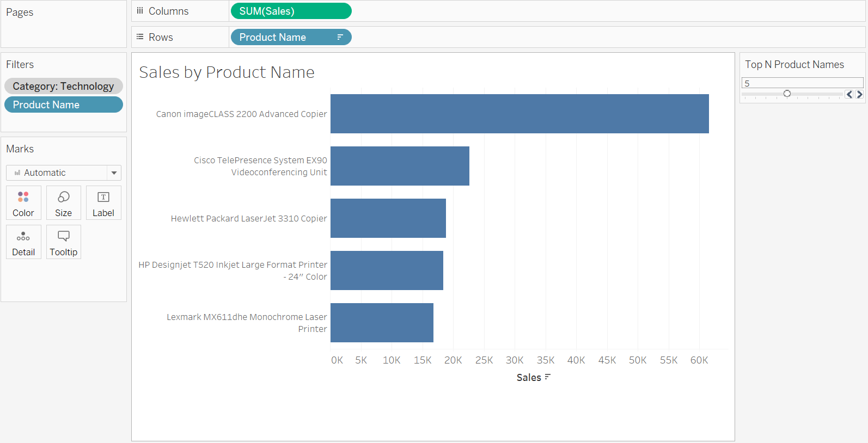Select the Cisco TelePresence System EX90 label
This screenshot has width=868, height=443.
coord(260,166)
